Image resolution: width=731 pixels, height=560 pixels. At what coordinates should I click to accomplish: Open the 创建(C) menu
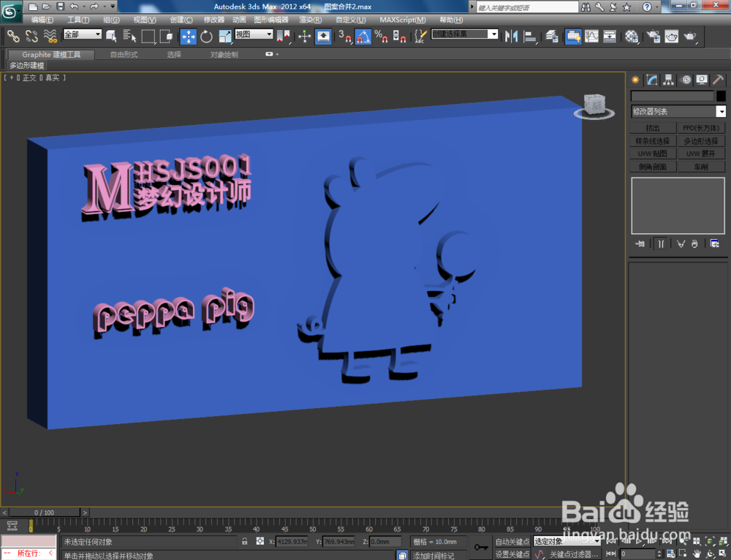[x=181, y=20]
